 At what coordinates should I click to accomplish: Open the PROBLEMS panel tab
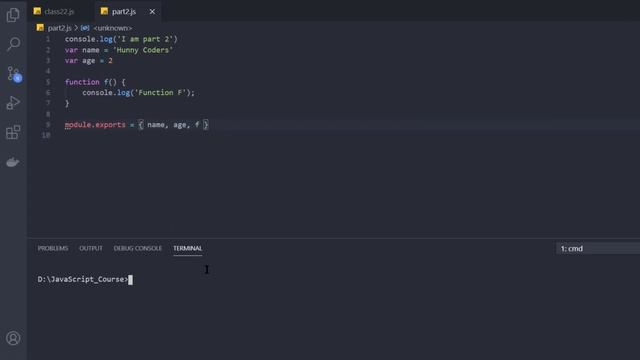tap(53, 248)
